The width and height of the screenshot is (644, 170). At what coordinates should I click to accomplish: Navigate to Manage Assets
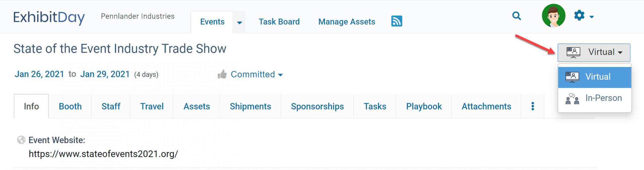[x=346, y=22]
